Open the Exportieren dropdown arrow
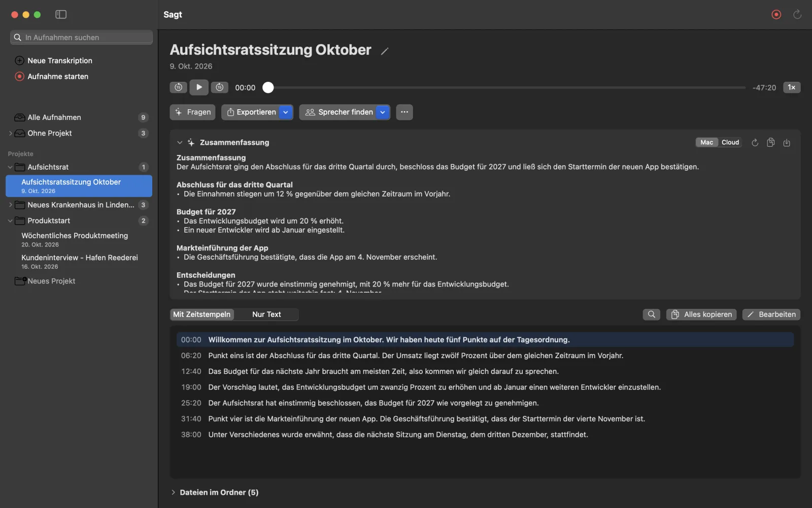 (286, 112)
